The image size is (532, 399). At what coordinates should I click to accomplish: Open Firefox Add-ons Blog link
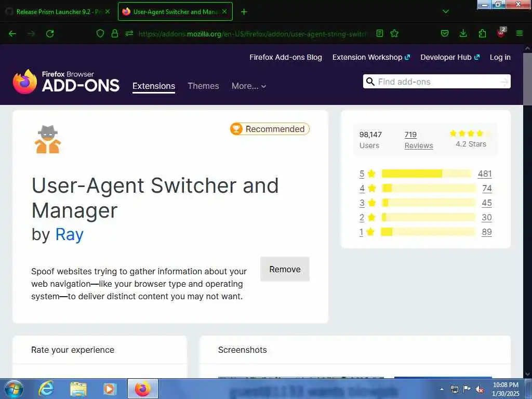pos(286,57)
